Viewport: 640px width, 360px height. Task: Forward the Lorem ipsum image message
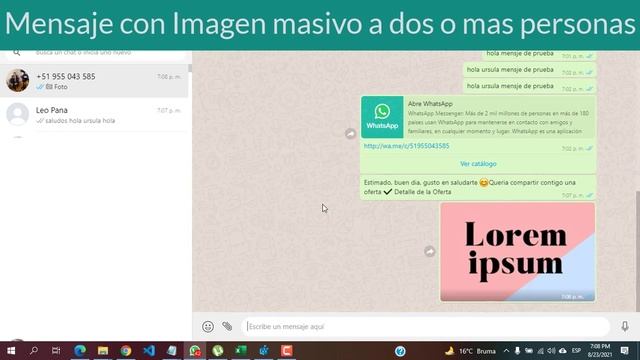click(429, 251)
